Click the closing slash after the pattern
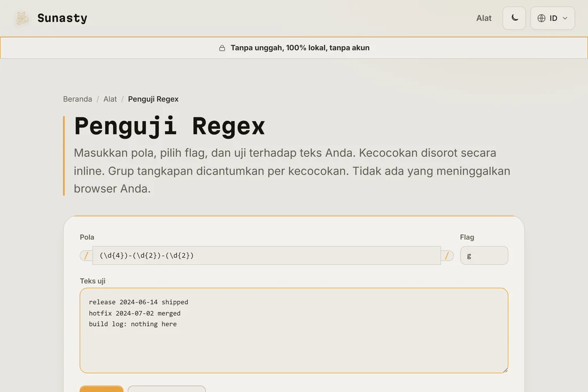The width and height of the screenshot is (588, 392). (x=447, y=256)
